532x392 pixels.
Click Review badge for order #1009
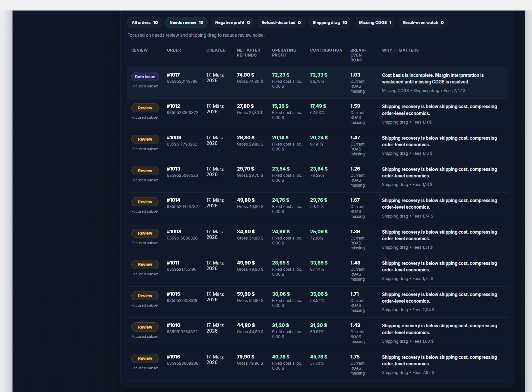[145, 139]
